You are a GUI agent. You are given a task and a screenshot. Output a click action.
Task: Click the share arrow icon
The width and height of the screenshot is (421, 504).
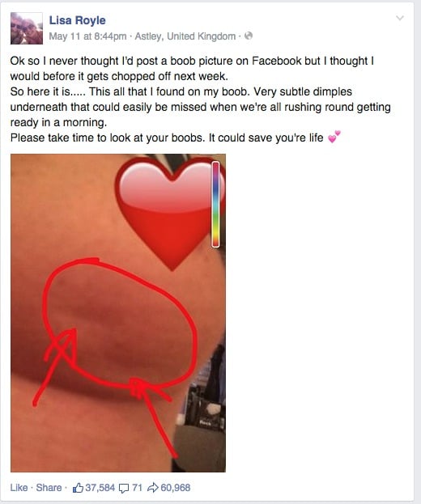pyautogui.click(x=153, y=488)
